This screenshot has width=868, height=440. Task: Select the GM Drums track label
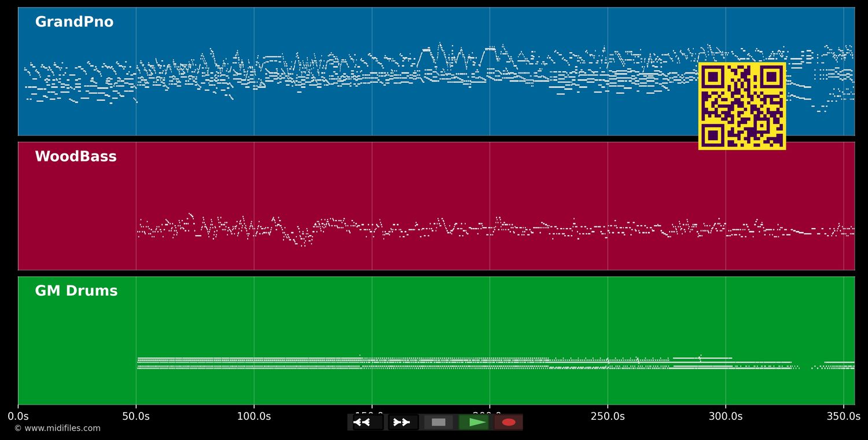pos(76,291)
